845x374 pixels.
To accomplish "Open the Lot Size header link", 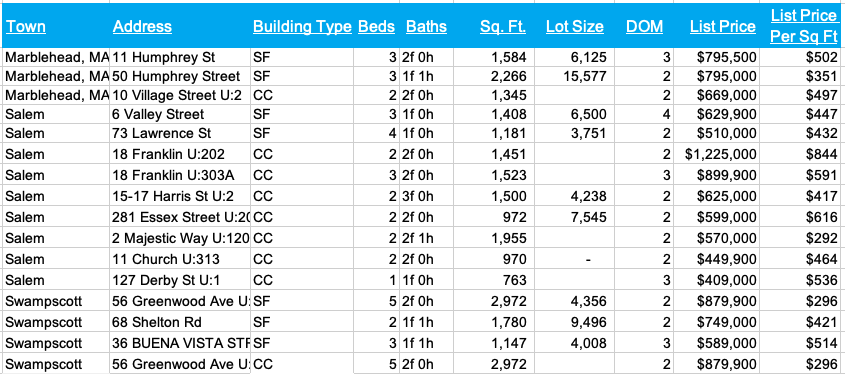I will pos(574,27).
